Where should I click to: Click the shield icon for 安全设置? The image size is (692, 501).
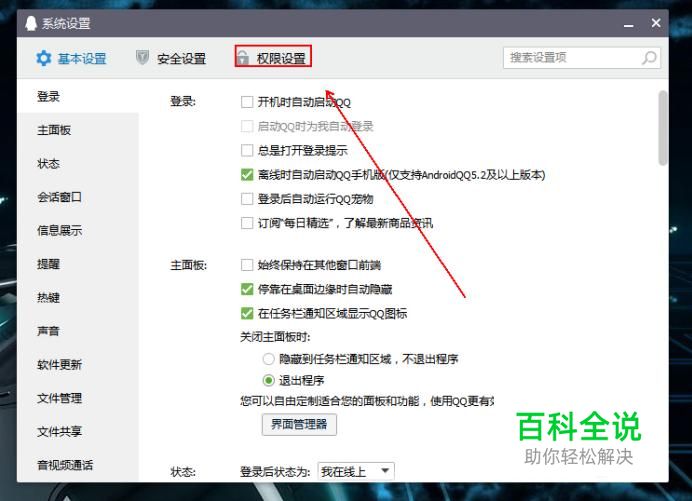(x=142, y=57)
